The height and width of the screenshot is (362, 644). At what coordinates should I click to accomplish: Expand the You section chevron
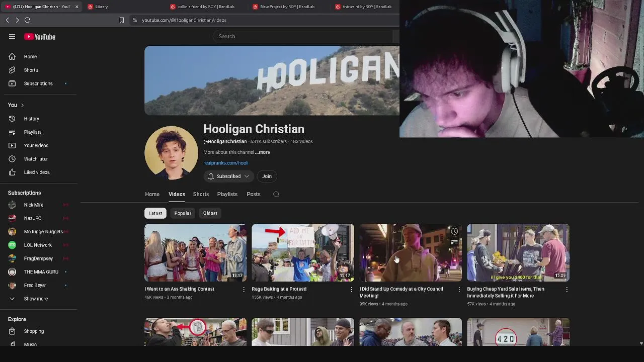coord(22,105)
